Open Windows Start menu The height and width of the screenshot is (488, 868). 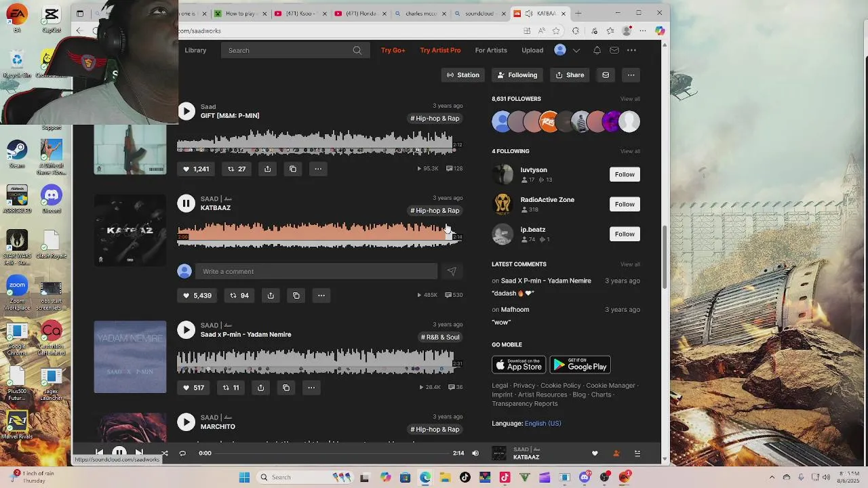point(244,477)
